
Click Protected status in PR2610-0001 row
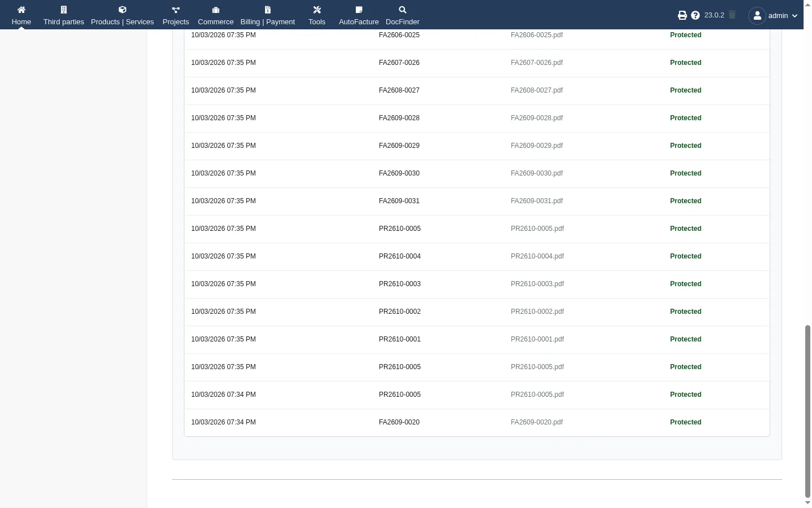click(x=686, y=339)
